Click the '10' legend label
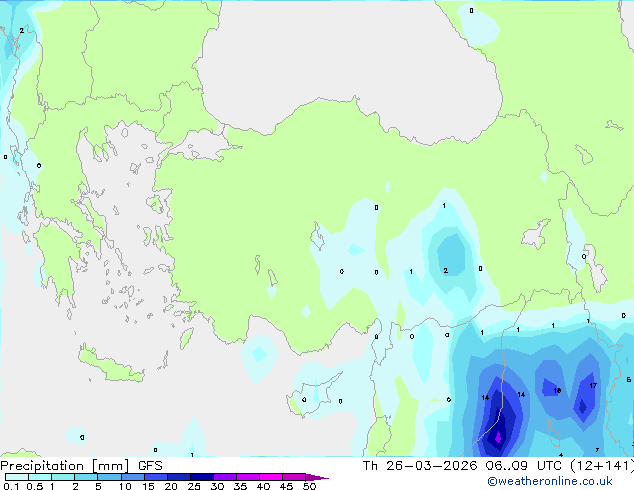Image resolution: width=634 pixels, height=490 pixels. pos(125,486)
